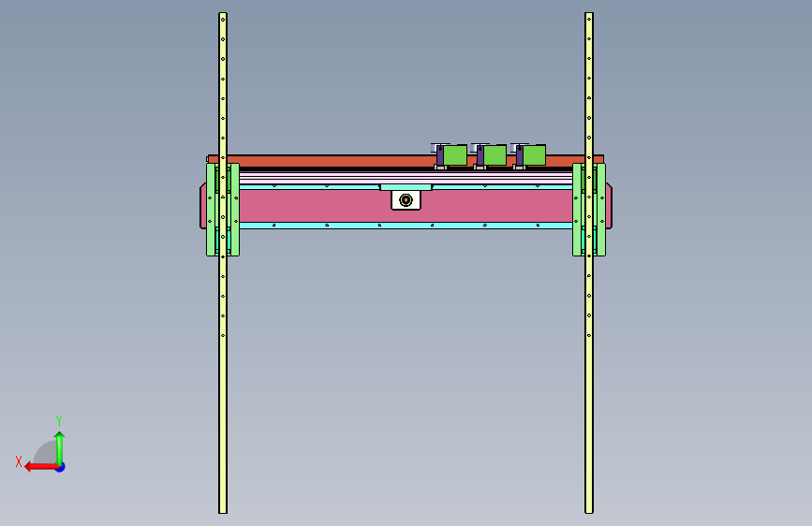Image resolution: width=812 pixels, height=526 pixels.
Task: Click the green Y axis arrow of triad
Action: tap(60, 447)
